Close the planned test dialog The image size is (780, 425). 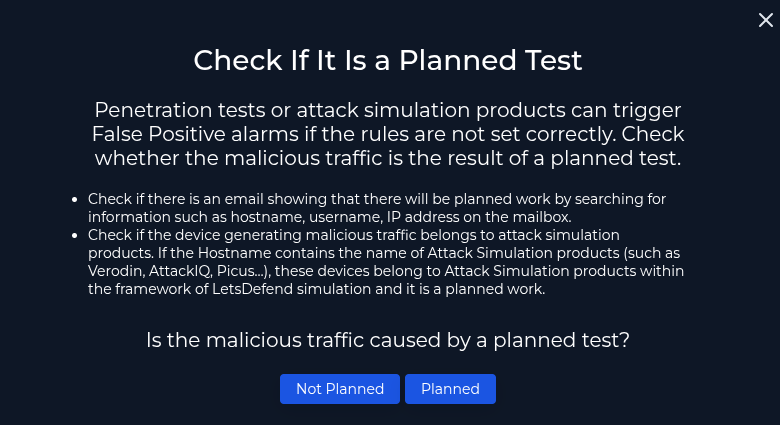[766, 20]
